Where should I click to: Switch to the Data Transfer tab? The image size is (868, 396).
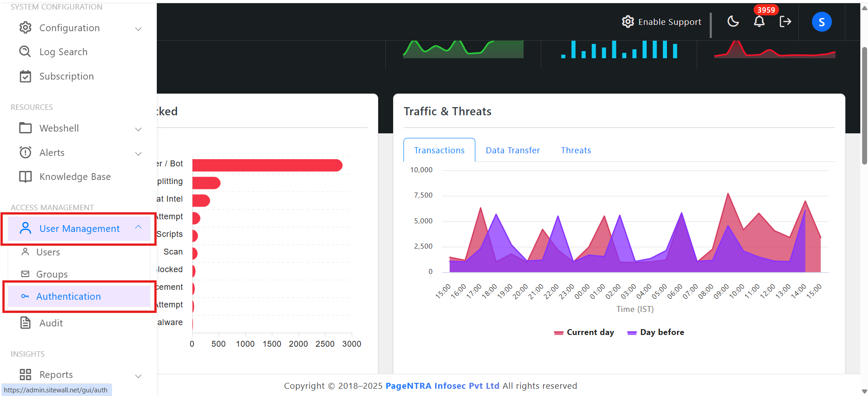coord(513,150)
